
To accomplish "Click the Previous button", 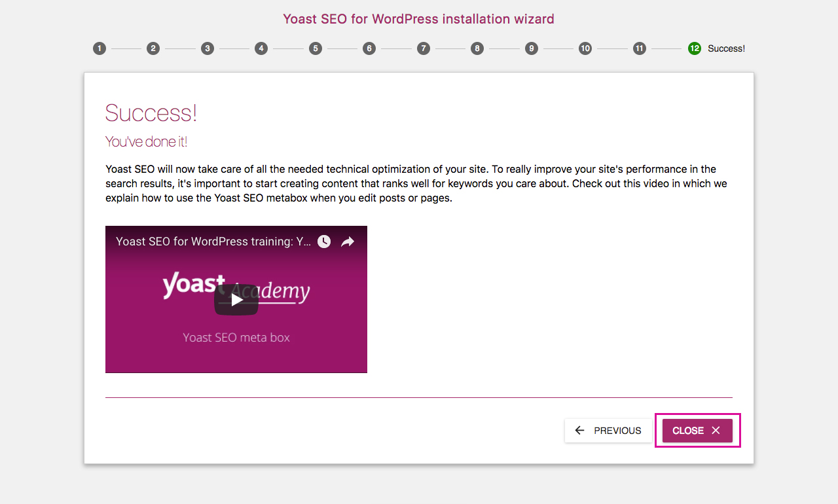I will [x=608, y=431].
